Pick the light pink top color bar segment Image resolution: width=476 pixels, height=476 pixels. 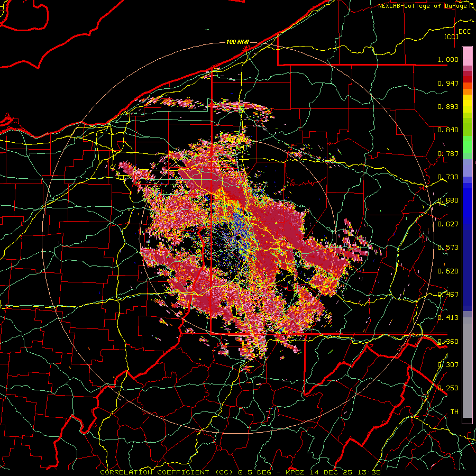click(x=467, y=56)
